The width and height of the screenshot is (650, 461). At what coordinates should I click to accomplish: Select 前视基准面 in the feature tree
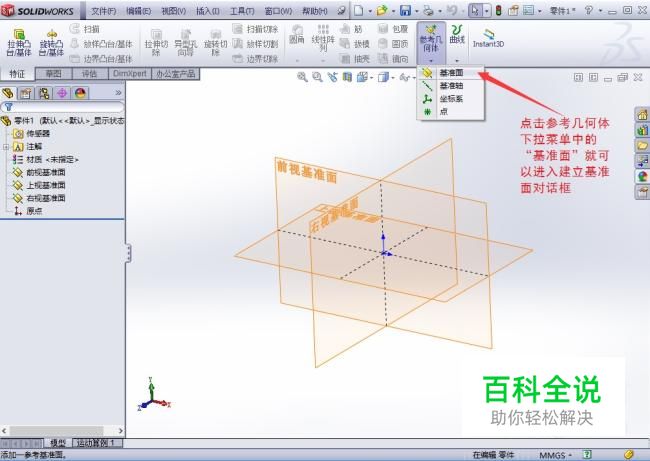39,172
